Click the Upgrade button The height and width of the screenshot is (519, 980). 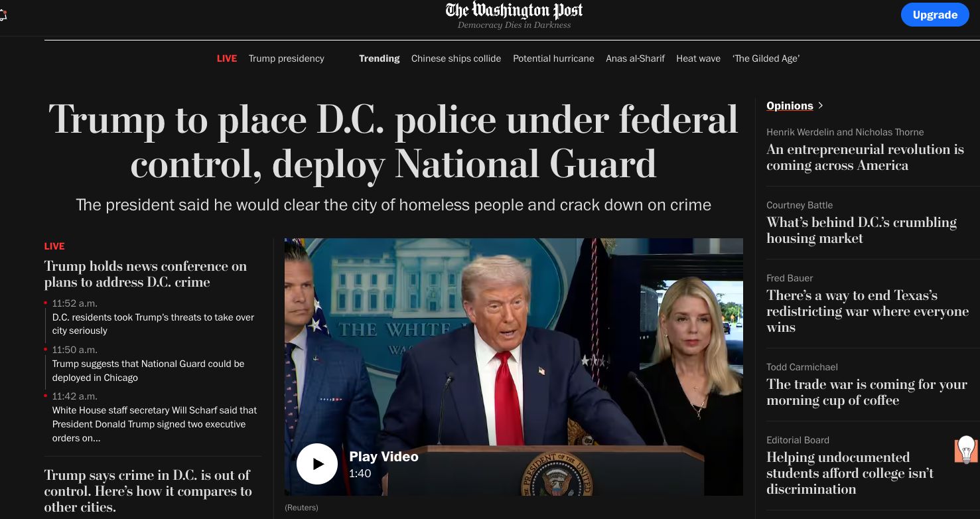click(x=935, y=15)
